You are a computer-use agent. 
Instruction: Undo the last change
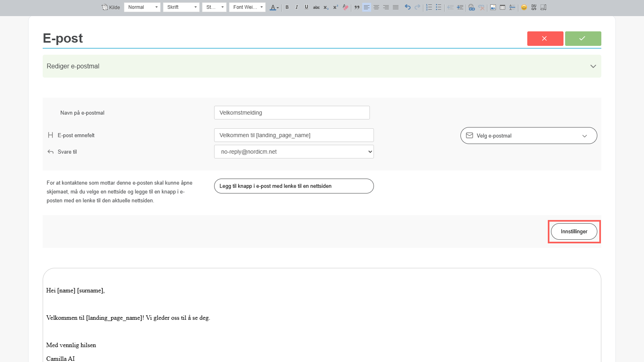[408, 7]
